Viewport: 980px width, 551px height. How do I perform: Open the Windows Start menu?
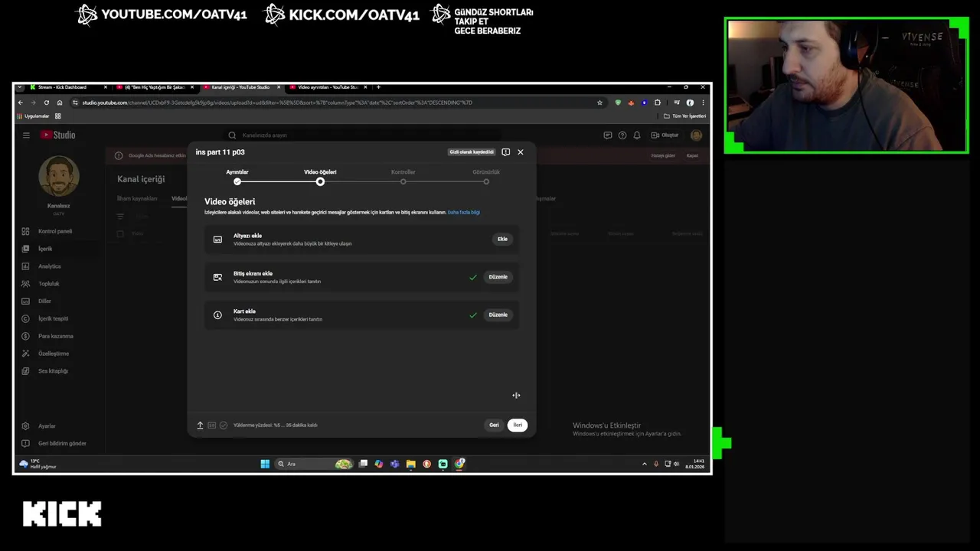click(265, 464)
